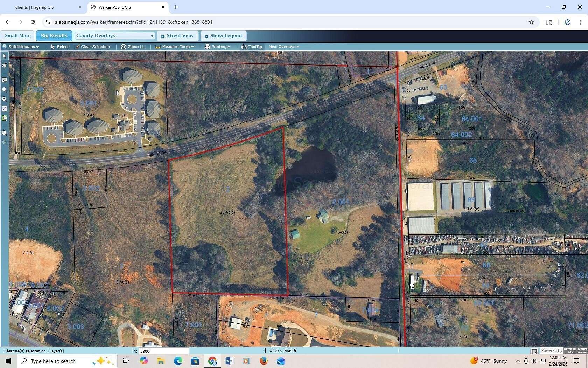
Task: Select the pointer tool in the sidebar
Action: tap(5, 55)
